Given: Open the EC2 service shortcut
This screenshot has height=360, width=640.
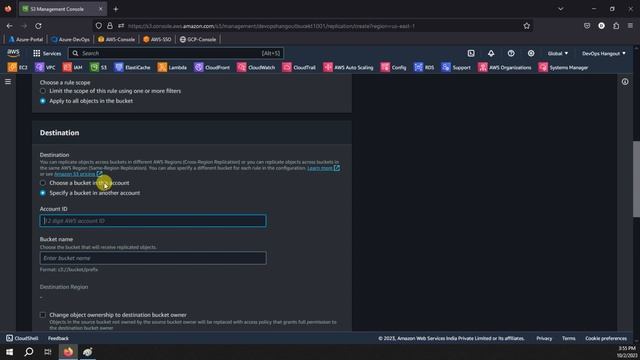Looking at the screenshot, I should coord(18,67).
